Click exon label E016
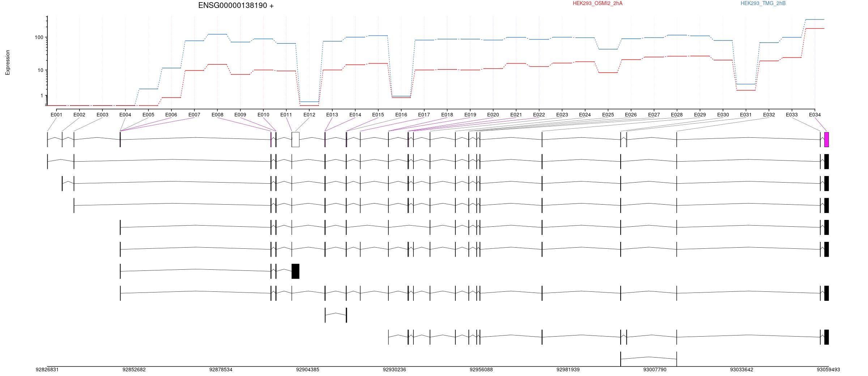Viewport: 868px width, 376px height. pos(401,115)
